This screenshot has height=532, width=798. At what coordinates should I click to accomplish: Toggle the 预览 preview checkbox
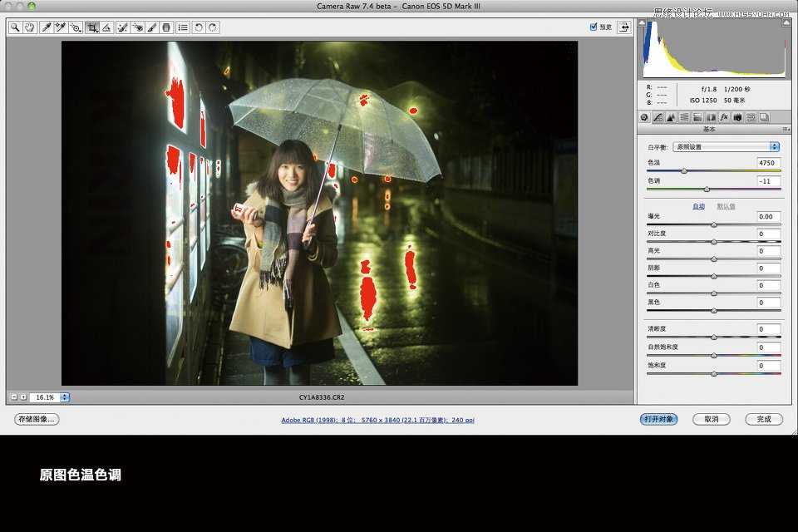(593, 26)
